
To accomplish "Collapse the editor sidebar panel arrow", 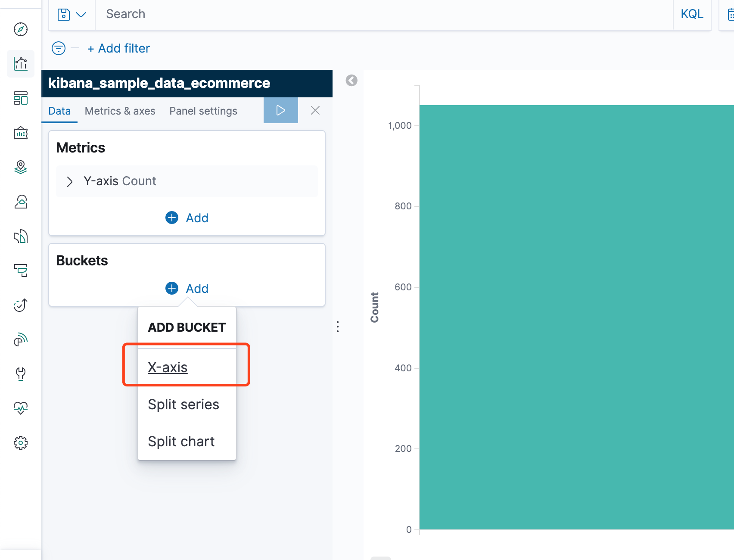I will pos(351,81).
